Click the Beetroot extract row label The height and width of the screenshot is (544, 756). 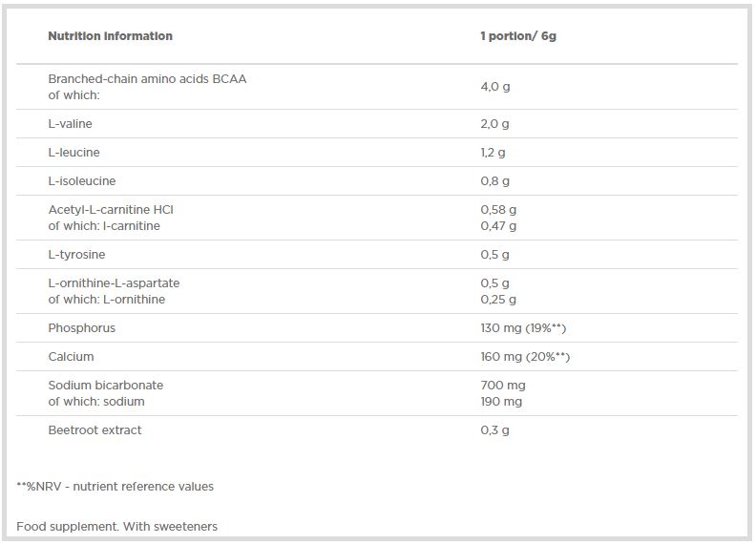tap(94, 430)
